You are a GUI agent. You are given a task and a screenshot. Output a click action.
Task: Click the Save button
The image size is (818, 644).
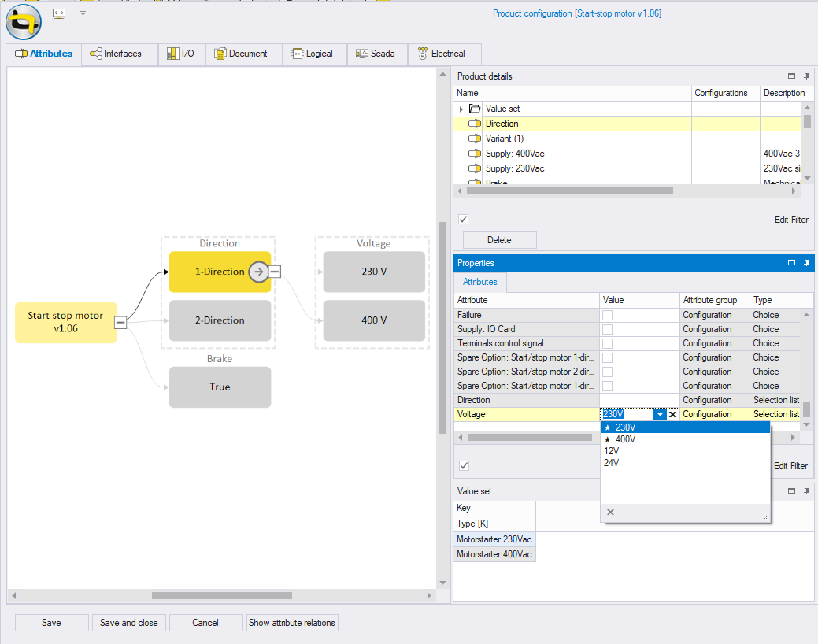pyautogui.click(x=52, y=623)
